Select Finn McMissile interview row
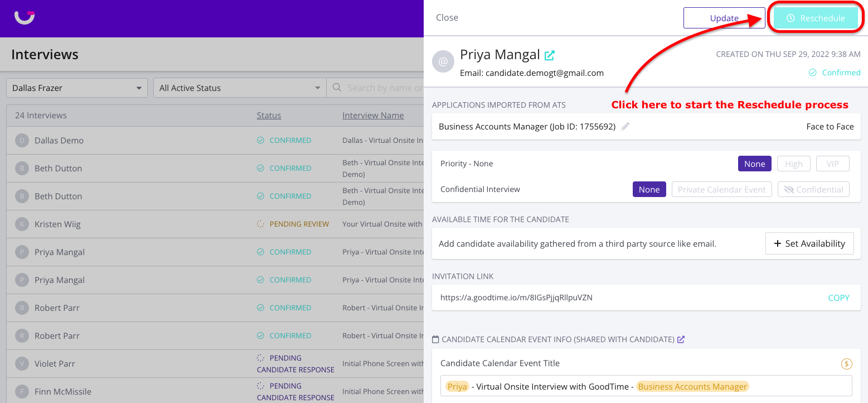 (x=215, y=392)
